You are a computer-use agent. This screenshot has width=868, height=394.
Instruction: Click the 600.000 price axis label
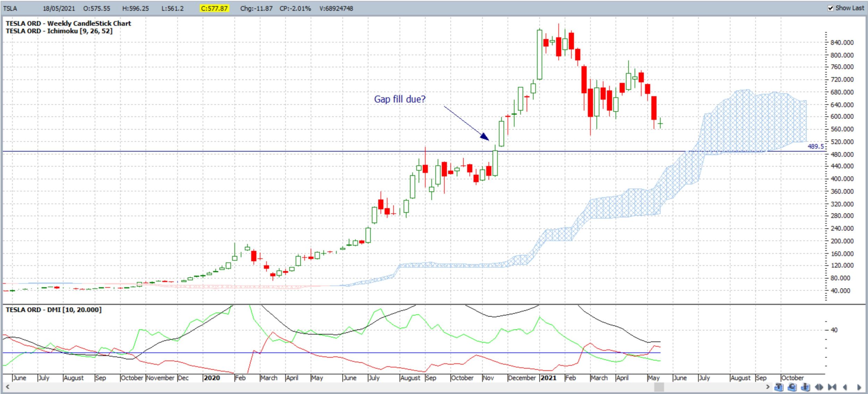coord(842,117)
